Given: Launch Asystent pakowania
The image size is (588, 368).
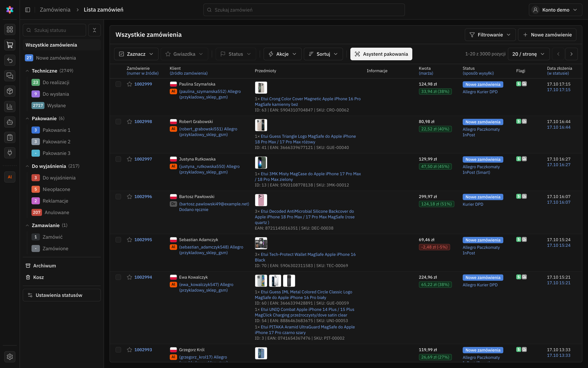Looking at the screenshot, I should click(x=381, y=54).
